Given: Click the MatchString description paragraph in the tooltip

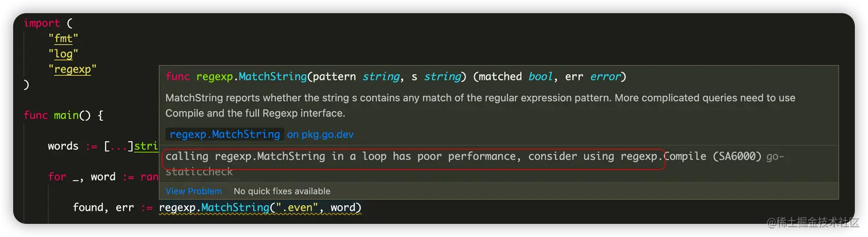Looking at the screenshot, I should (x=480, y=106).
